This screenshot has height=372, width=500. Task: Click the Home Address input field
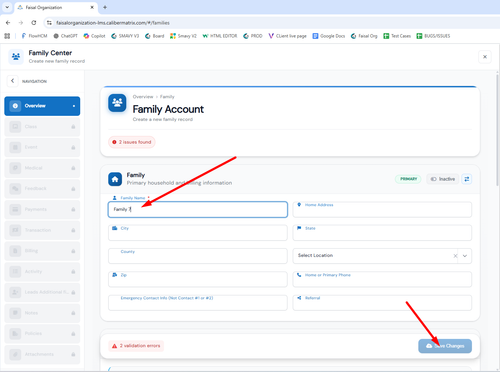click(382, 209)
